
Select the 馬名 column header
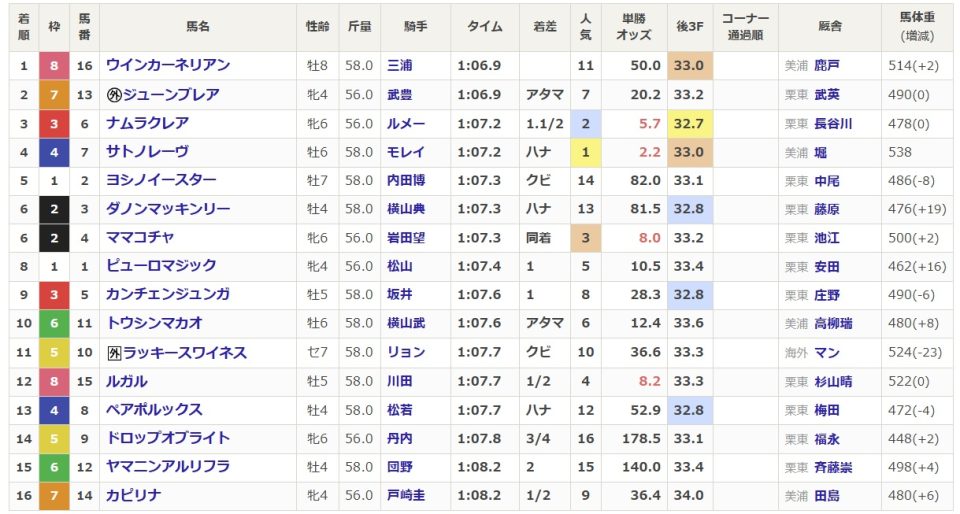pos(198,26)
